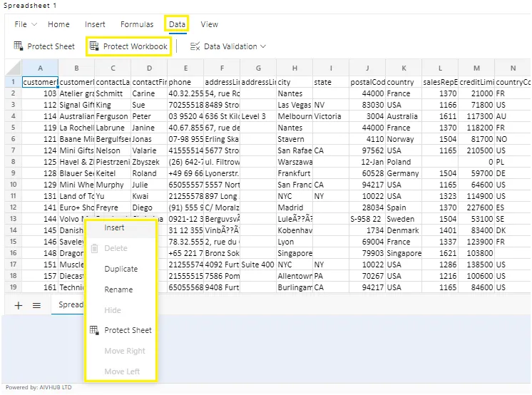Click the Protect Workbook toolbar icon
The height and width of the screenshot is (395, 532).
(94, 46)
